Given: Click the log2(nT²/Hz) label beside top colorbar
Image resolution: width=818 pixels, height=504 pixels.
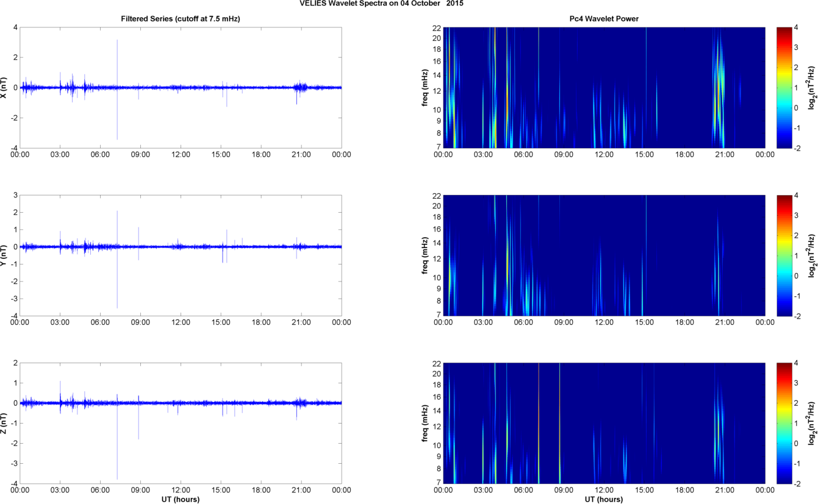Looking at the screenshot, I should tap(812, 88).
